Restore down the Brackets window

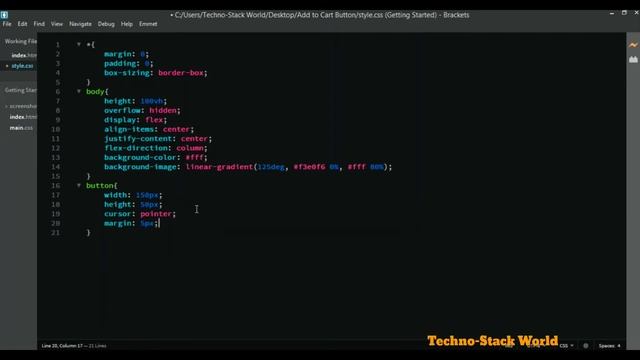coord(624,13)
